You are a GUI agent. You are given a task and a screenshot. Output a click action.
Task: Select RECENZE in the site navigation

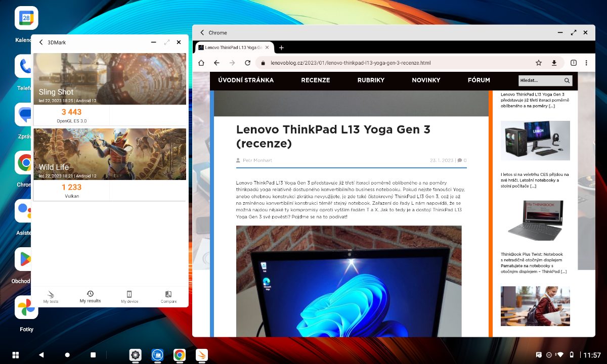[x=315, y=80]
